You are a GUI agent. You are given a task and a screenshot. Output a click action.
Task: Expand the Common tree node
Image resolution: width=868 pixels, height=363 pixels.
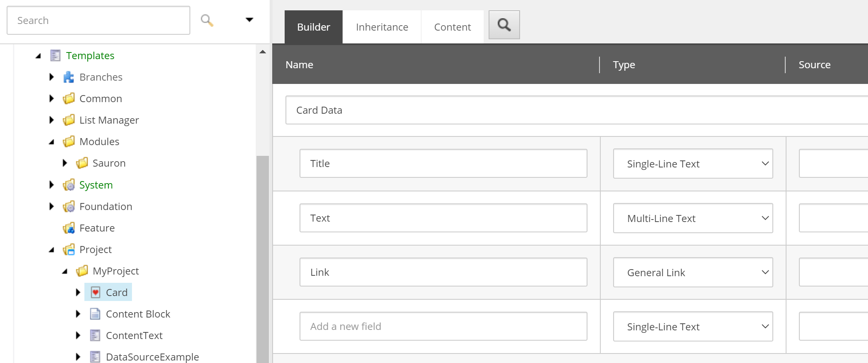51,98
